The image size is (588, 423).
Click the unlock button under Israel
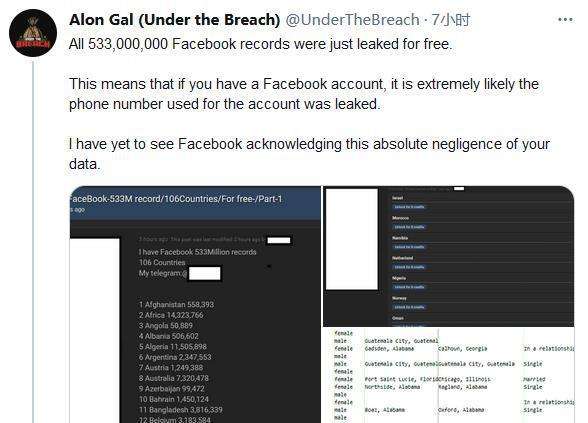point(409,207)
